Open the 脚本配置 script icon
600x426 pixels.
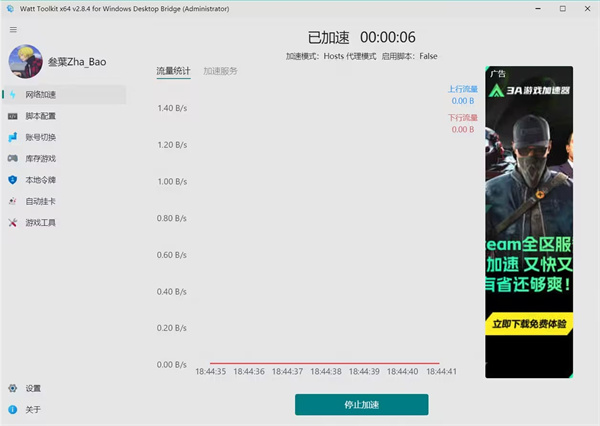(13, 116)
